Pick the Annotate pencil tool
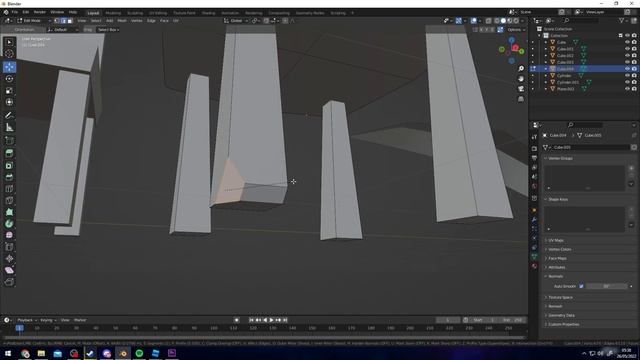The height and width of the screenshot is (360, 640). point(9,116)
